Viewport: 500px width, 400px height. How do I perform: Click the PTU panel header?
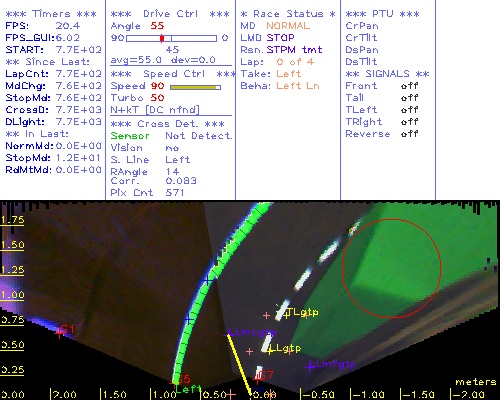pyautogui.click(x=382, y=14)
